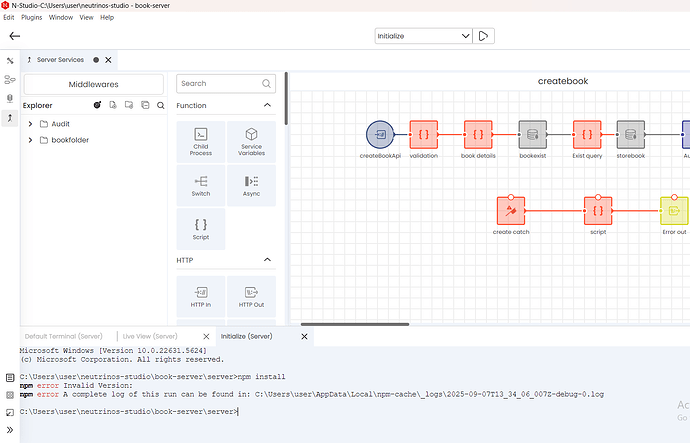This screenshot has width=690, height=443.
Task: Open the Initialize dropdown
Action: [x=423, y=36]
